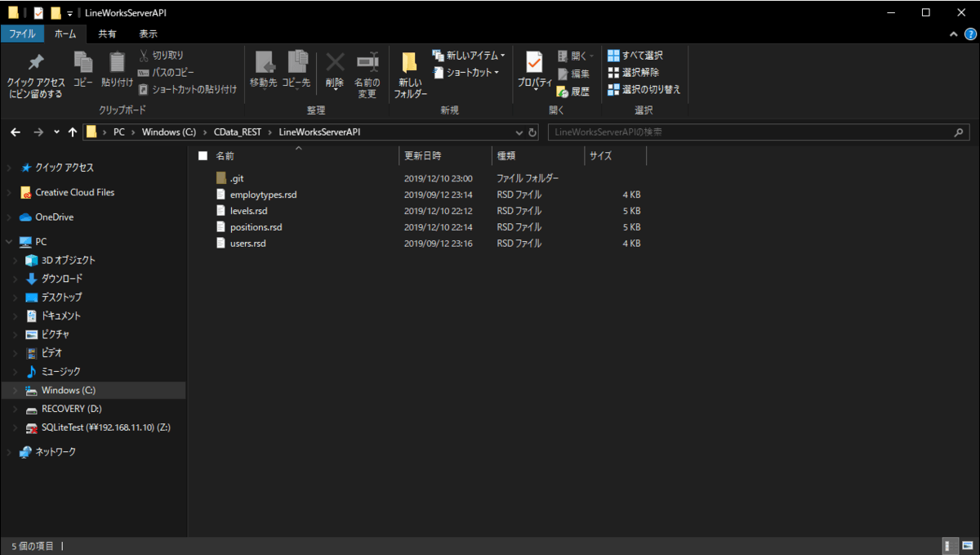Pin to Quick Access ribbon icon
Screen dimensions: 980x555
click(36, 75)
